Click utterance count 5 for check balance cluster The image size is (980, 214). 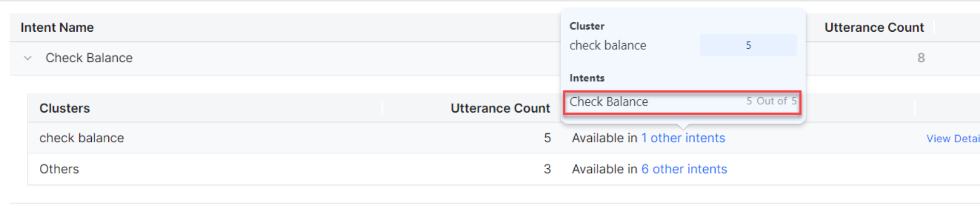point(547,138)
